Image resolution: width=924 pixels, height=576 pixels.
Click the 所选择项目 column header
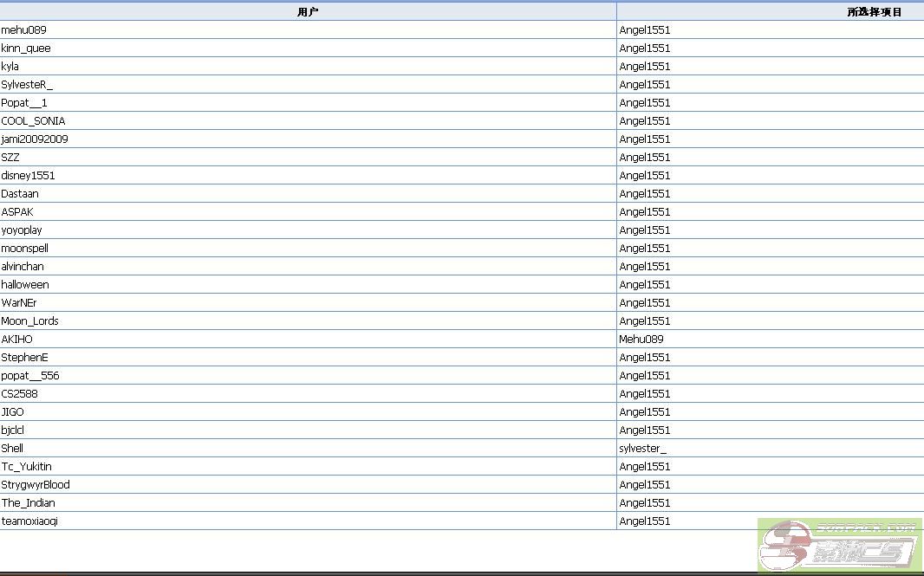(x=874, y=12)
